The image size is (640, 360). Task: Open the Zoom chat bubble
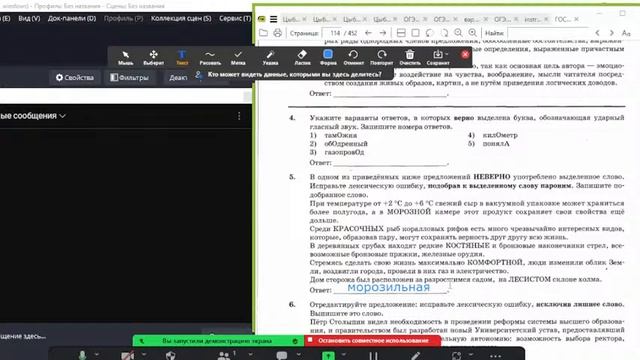pos(282,356)
